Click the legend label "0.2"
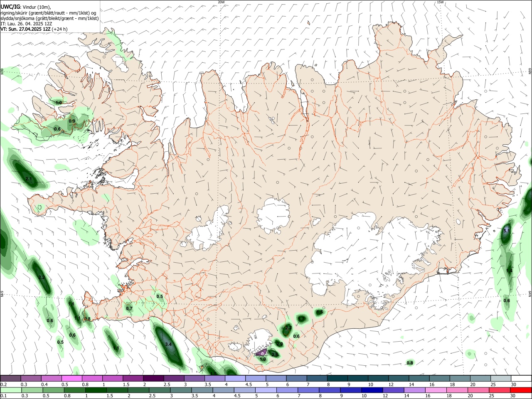532x399 pixels. (x=4, y=384)
